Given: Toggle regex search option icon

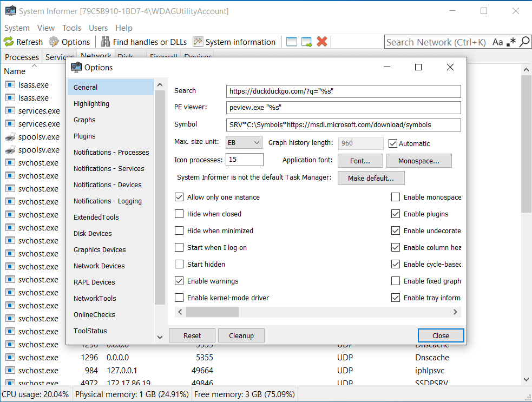Looking at the screenshot, I should (x=511, y=42).
